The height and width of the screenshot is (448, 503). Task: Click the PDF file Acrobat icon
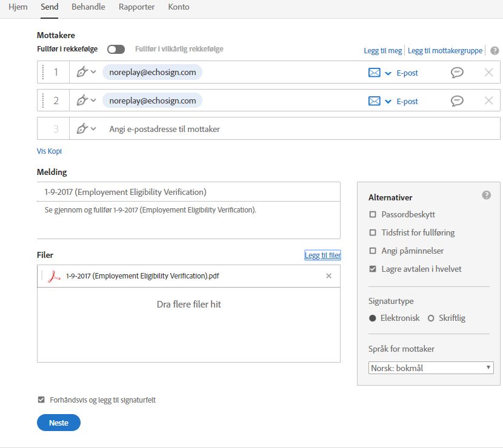[54, 276]
